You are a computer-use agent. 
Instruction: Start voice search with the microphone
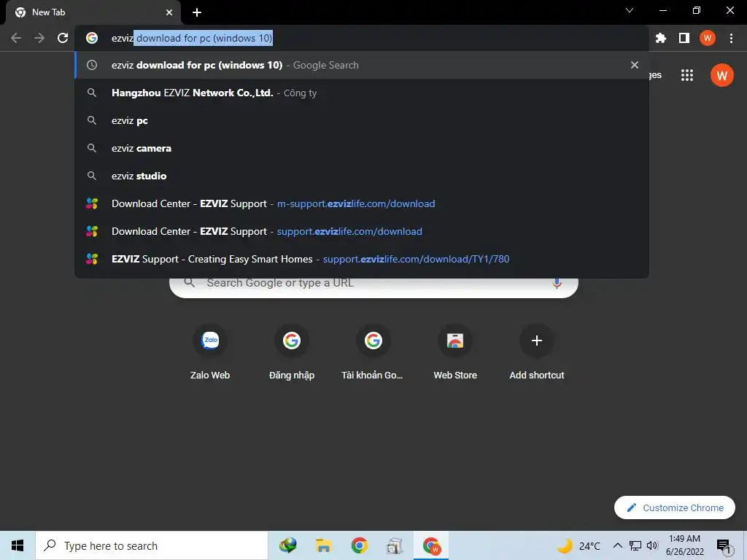point(557,284)
